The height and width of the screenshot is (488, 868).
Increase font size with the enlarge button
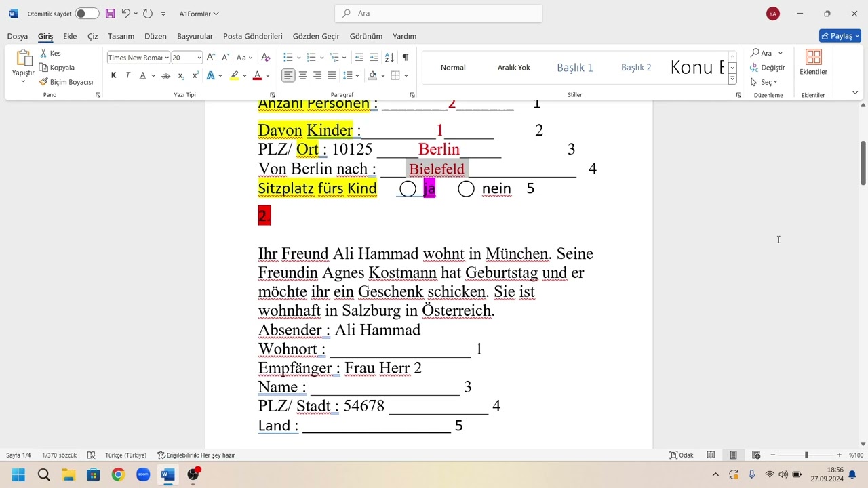pos(211,58)
